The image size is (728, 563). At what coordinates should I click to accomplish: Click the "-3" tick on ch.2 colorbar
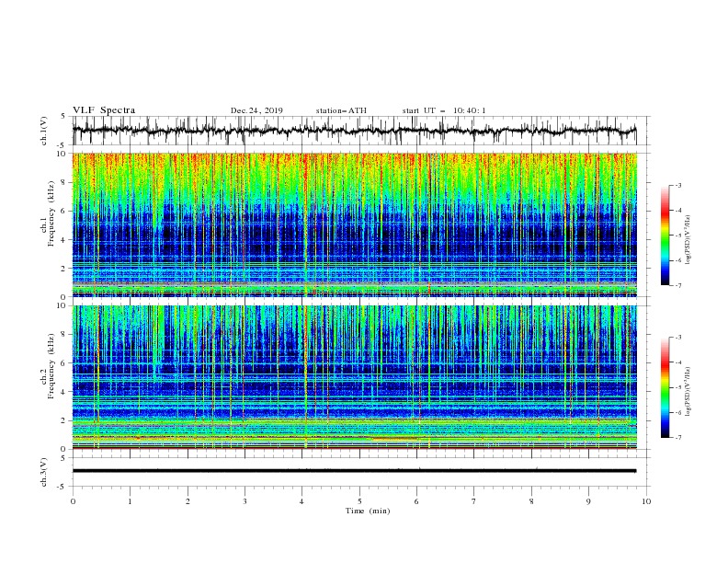677,338
